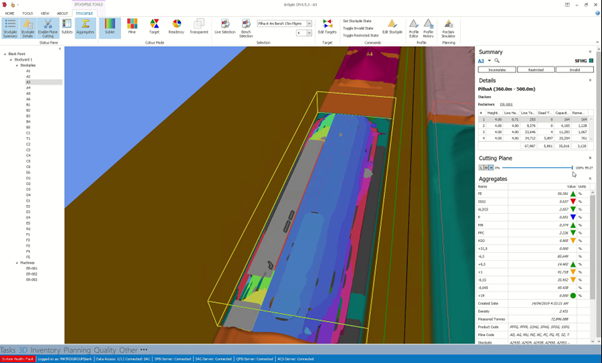Launch the Reclaim Simulator

click(448, 28)
